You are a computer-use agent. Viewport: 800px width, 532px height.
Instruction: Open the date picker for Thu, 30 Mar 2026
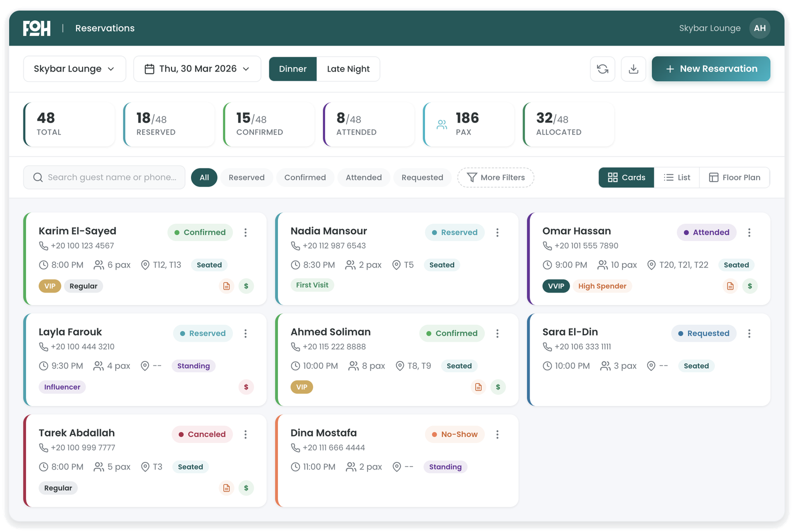click(197, 69)
